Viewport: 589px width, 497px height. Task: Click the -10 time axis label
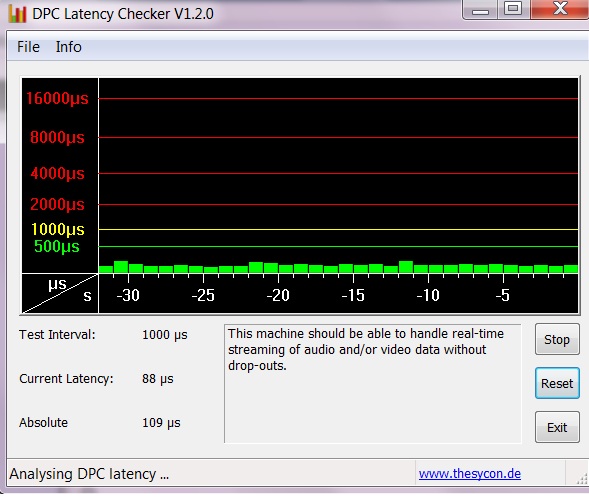coord(428,295)
